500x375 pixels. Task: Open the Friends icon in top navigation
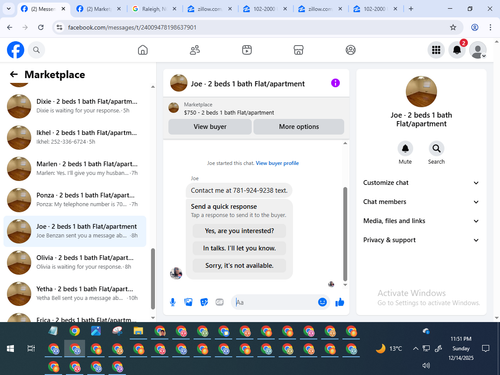(x=195, y=50)
